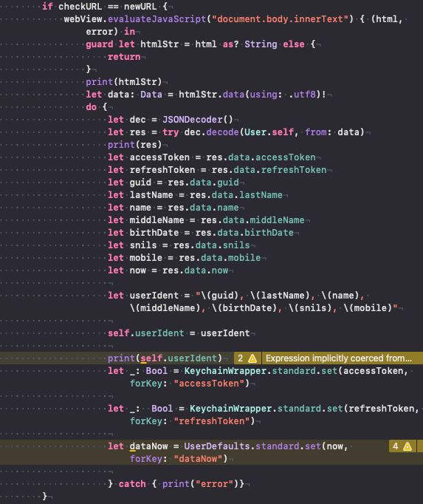Click the string "error" in the catch block

[x=214, y=484]
